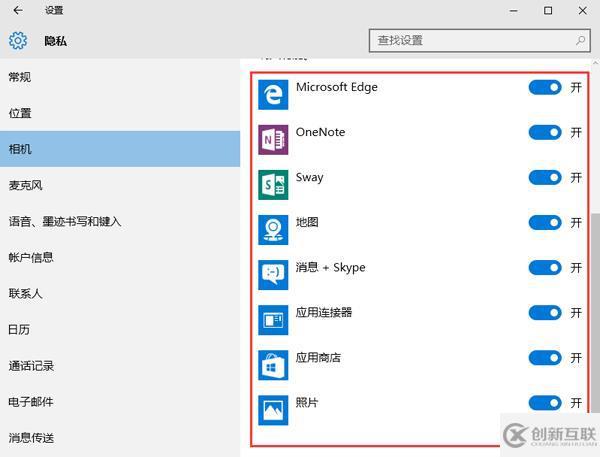600x457 pixels.
Task: Go to the 麦克风 settings
Action: [x=120, y=185]
